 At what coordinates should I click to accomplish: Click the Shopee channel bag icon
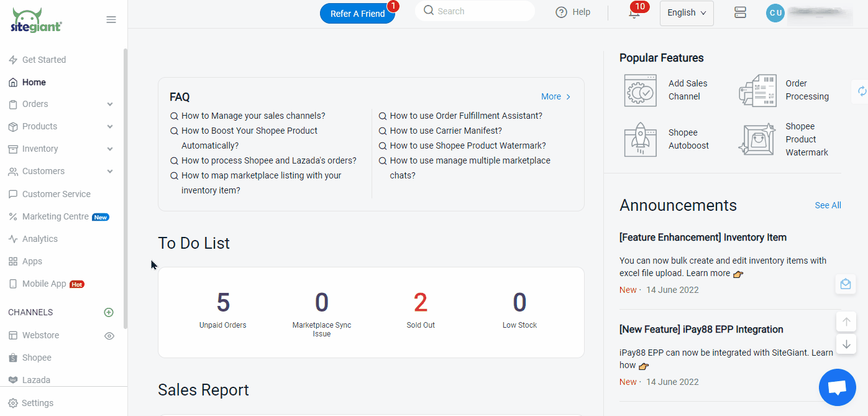[x=12, y=358]
